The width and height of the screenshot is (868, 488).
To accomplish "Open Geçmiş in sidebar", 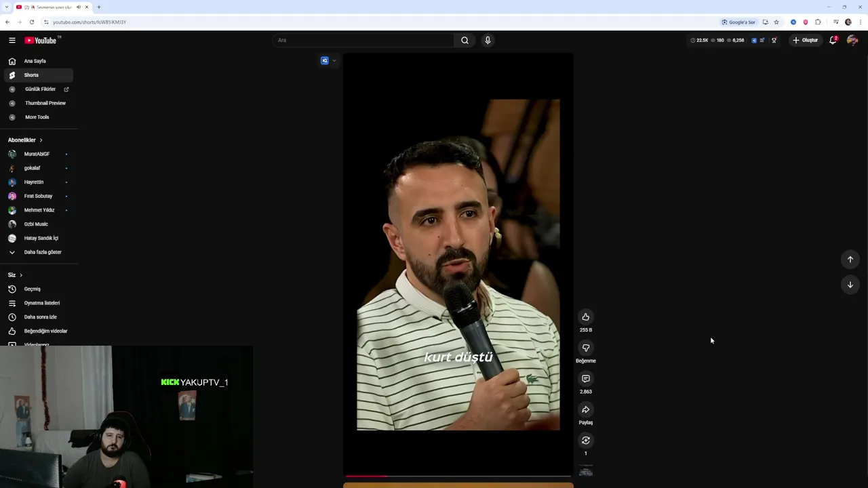I will pos(39,289).
